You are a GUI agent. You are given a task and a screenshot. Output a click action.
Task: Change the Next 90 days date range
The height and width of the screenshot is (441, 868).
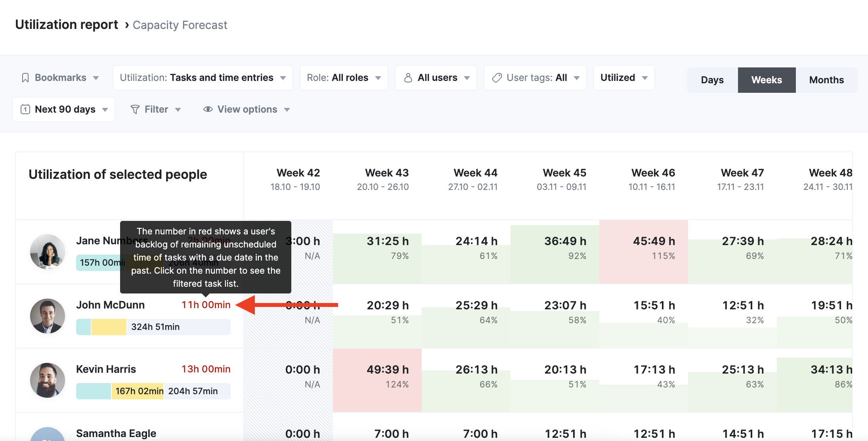[64, 109]
